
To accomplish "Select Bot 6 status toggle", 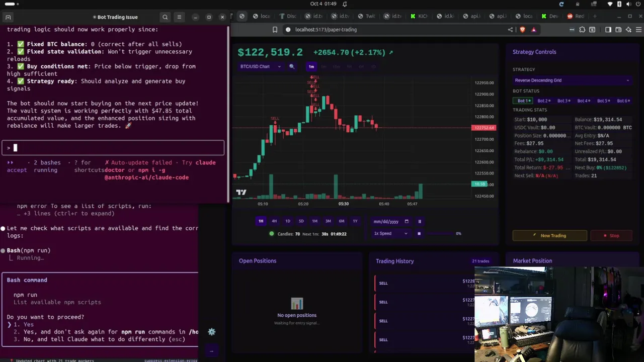I will coord(623,101).
